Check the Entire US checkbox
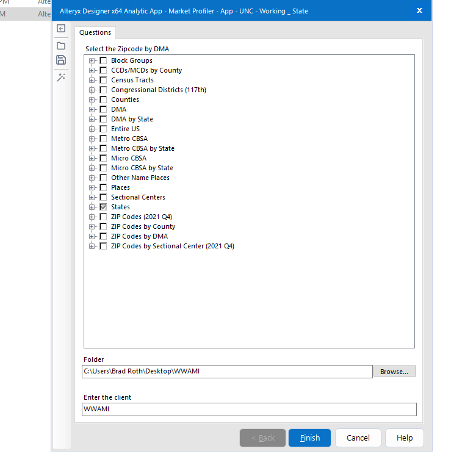 103,129
